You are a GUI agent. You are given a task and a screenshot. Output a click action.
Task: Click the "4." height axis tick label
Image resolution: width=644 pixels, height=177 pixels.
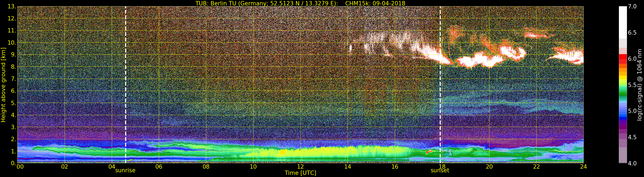[14, 115]
